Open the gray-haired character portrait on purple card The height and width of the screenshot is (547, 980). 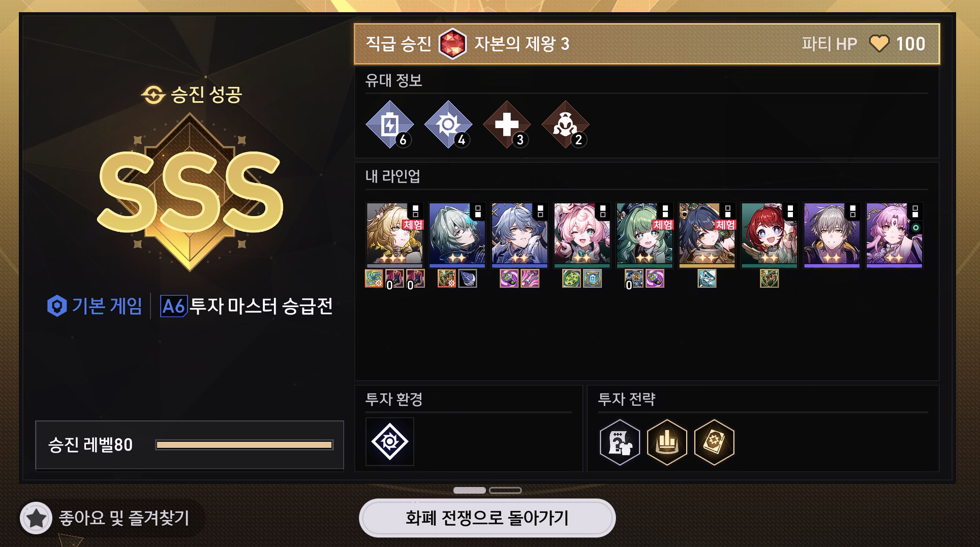pos(832,235)
